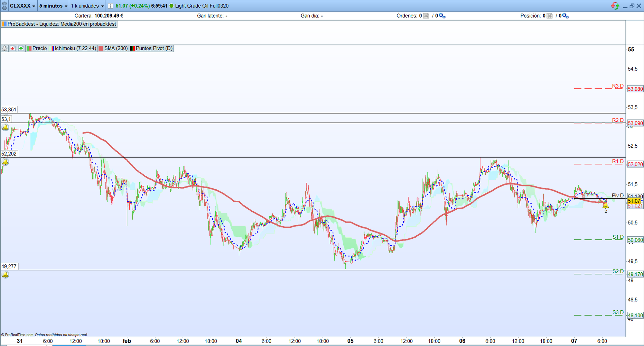Click the green market status dot
Screen dimensions: 644x346
171,6
